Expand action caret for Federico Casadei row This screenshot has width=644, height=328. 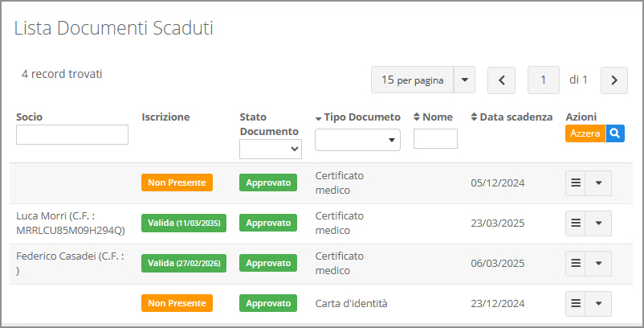[x=599, y=263]
